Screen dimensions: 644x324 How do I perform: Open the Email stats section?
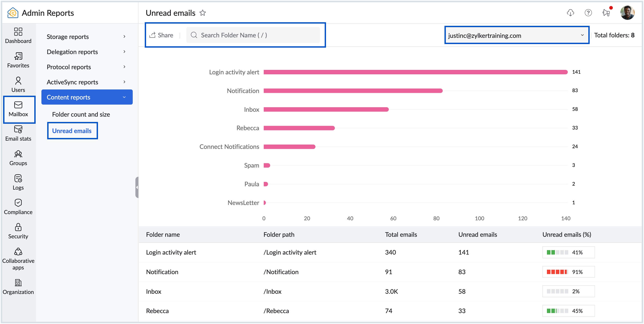[x=18, y=133]
